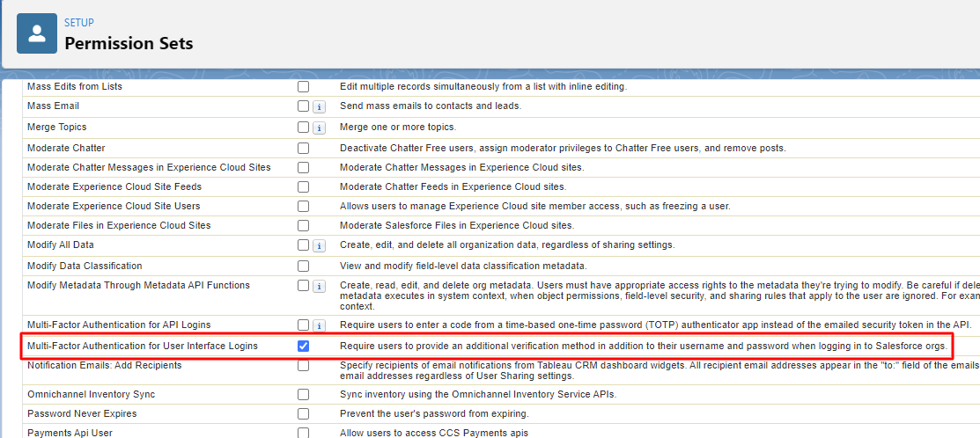Open info icon next to Modify All Data

coord(320,246)
